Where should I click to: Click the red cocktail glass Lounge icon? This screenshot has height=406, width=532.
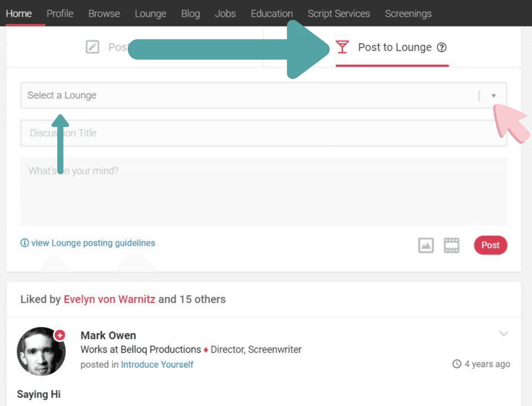tap(342, 47)
